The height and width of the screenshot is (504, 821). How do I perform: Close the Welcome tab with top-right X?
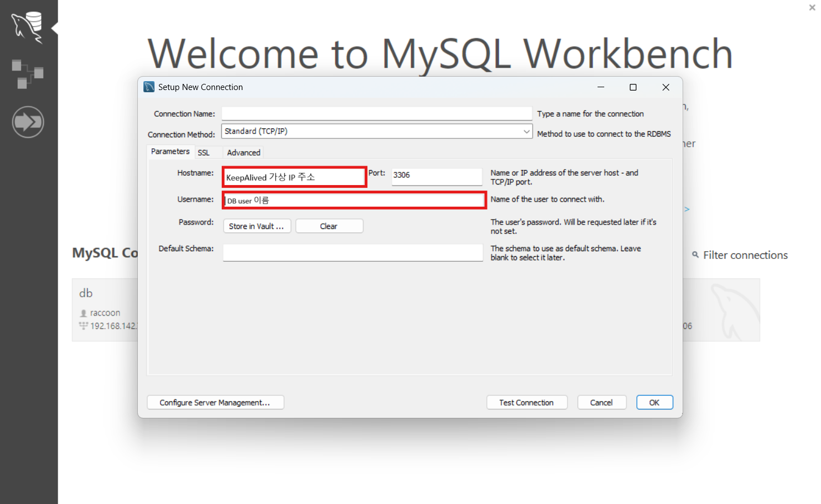point(812,8)
